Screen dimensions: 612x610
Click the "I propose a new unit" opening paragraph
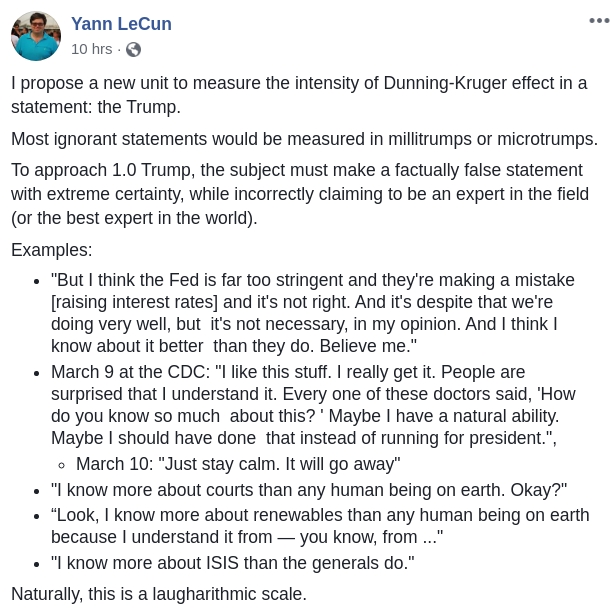299,95
